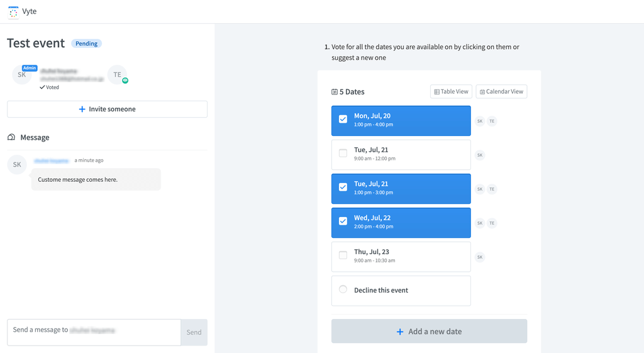Click the blurred sender name in chat
This screenshot has width=644, height=353.
(52, 160)
